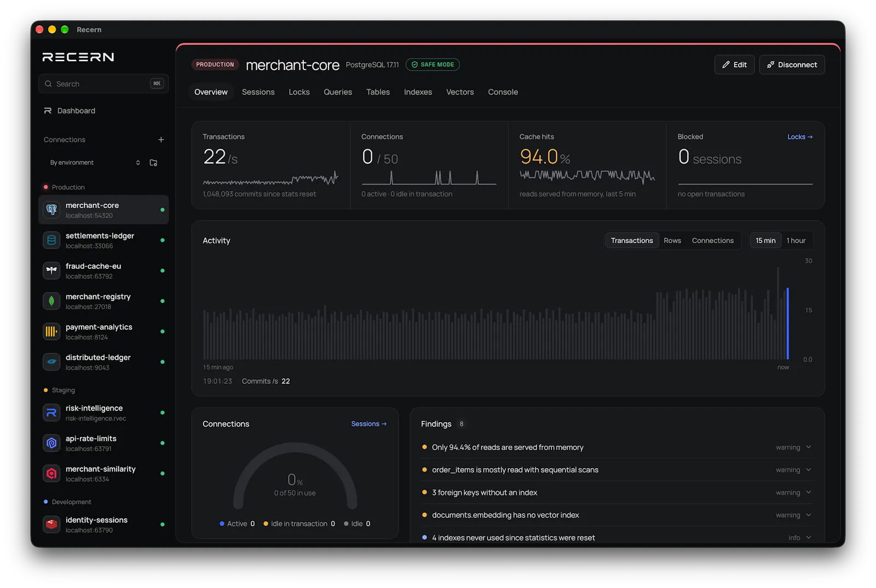
Task: Set activity range to 1 hour
Action: pos(796,240)
